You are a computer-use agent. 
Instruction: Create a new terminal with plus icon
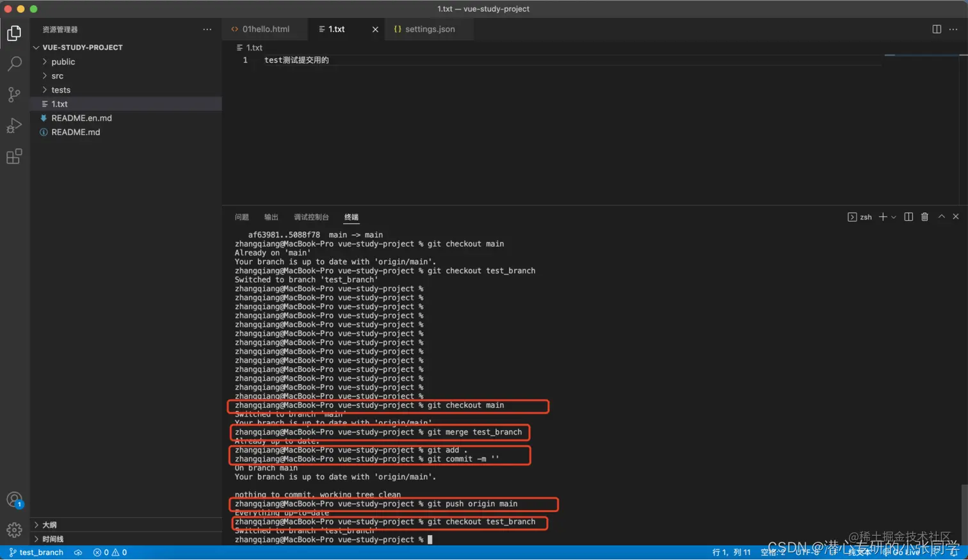[x=883, y=217]
